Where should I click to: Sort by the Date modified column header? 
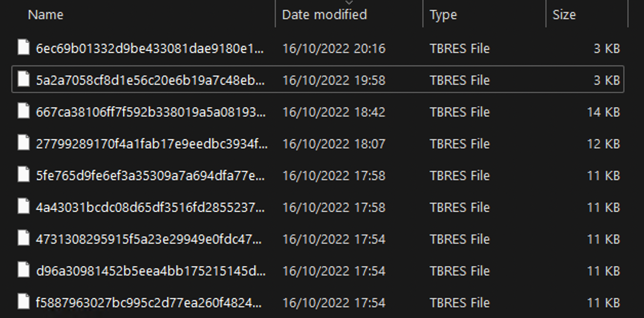pos(324,15)
